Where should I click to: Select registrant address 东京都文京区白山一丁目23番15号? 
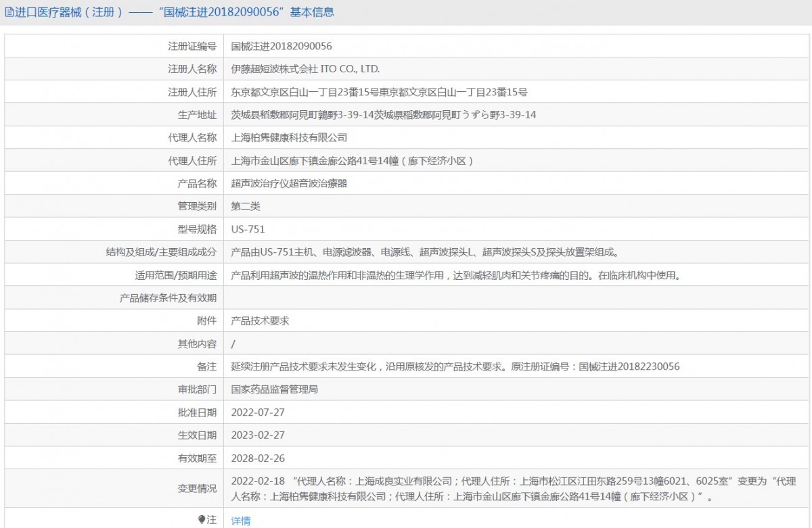point(380,92)
